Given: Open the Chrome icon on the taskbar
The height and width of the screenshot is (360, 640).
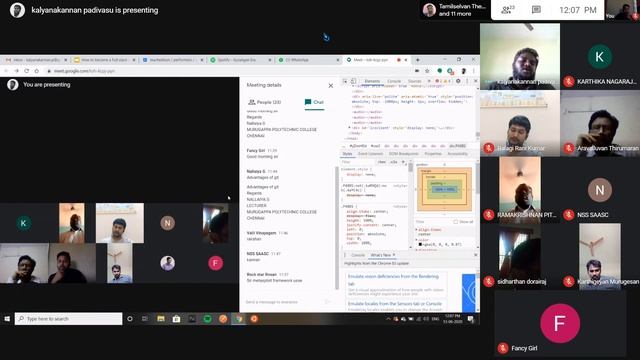Looking at the screenshot, I should click(238, 319).
